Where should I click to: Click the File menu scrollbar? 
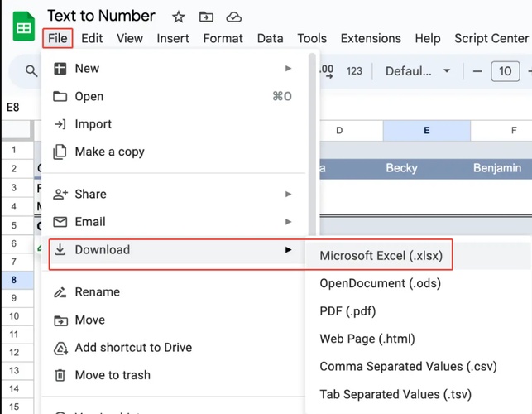312,146
